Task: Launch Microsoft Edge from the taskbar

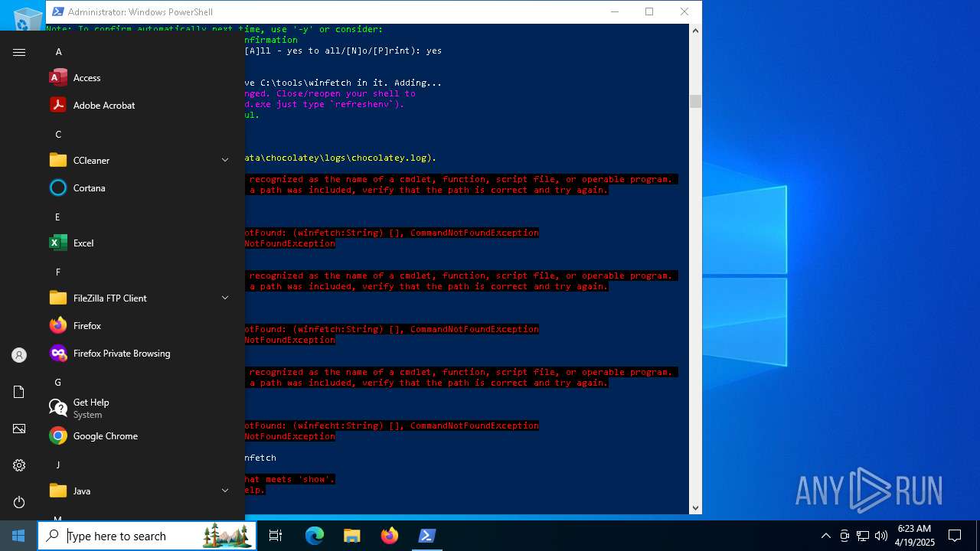Action: [x=315, y=536]
